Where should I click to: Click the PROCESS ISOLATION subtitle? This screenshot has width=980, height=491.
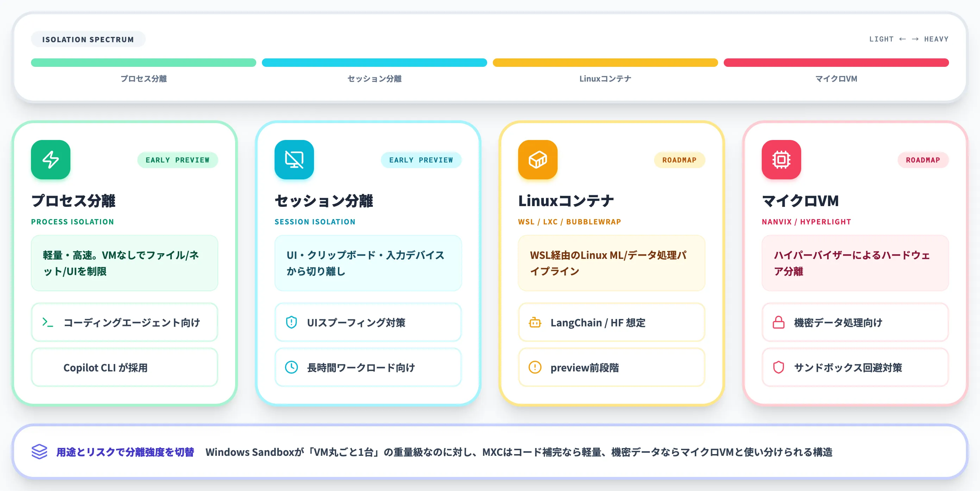pyautogui.click(x=73, y=222)
